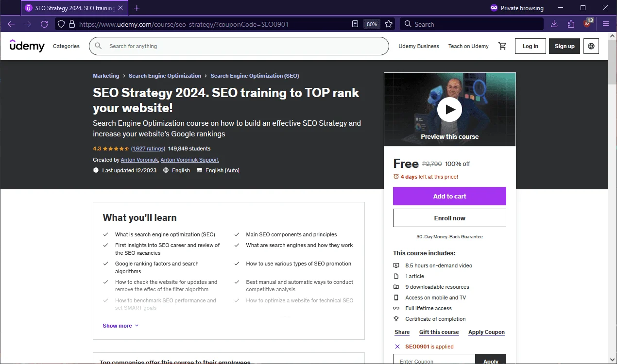Screen dimensions: 617x364
Task: Click the Log in button
Action: tap(530, 46)
